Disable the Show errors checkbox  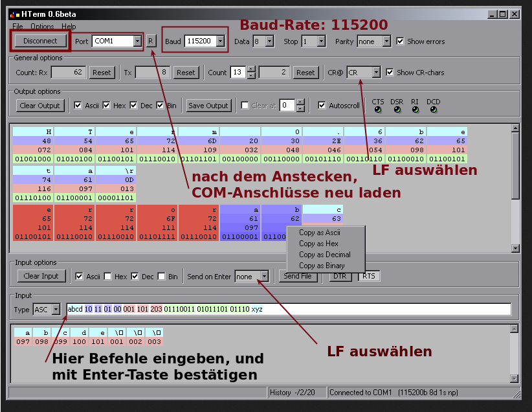coord(401,41)
